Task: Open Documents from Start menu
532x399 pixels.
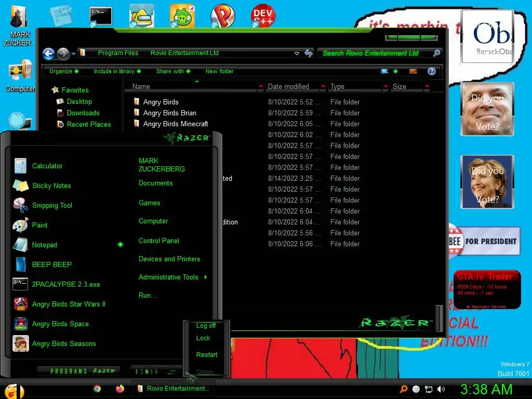Action: coord(156,183)
